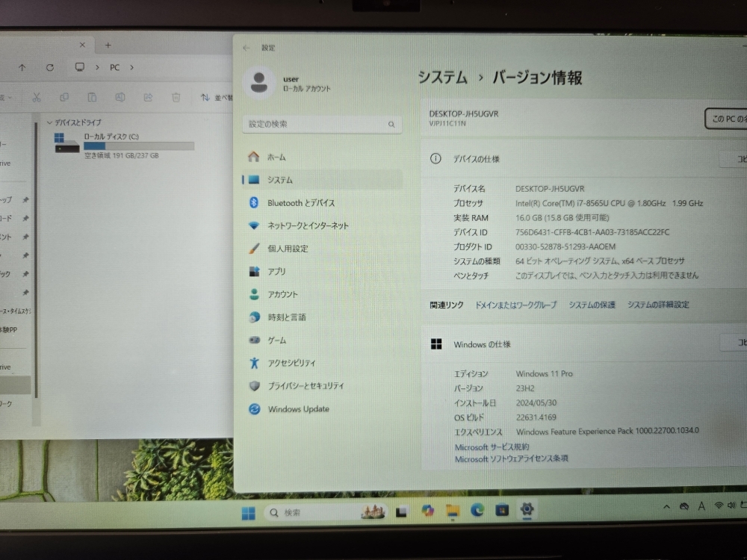Go back with the Settings back arrow
Screen dimensions: 747x560
[x=247, y=48]
